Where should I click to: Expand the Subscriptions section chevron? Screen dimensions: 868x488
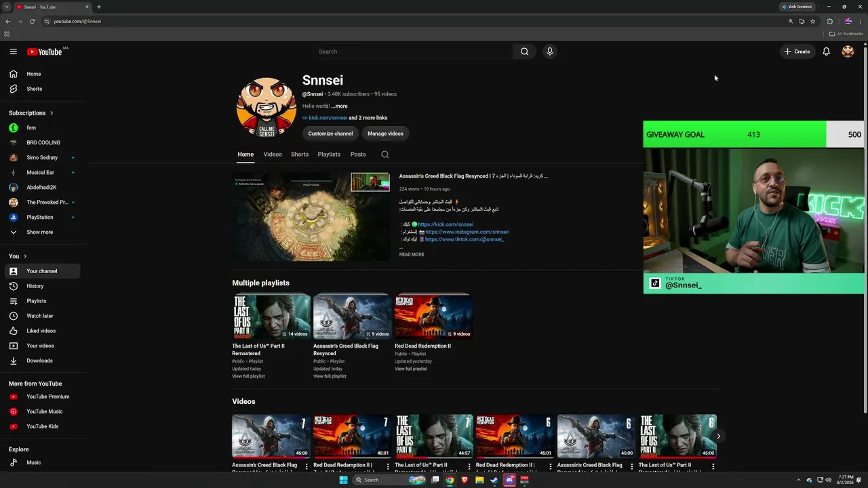click(x=52, y=113)
